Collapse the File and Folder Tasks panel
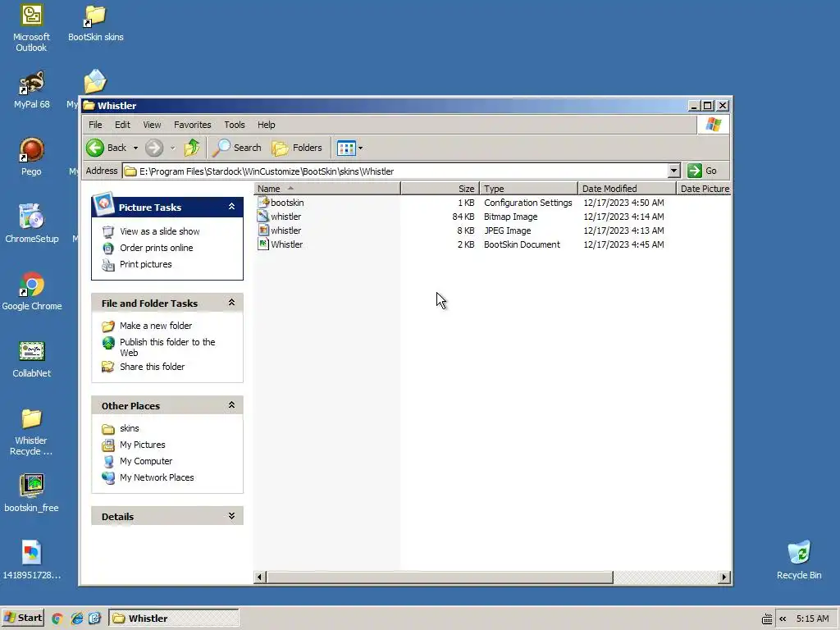Image resolution: width=840 pixels, height=630 pixels. (x=231, y=303)
